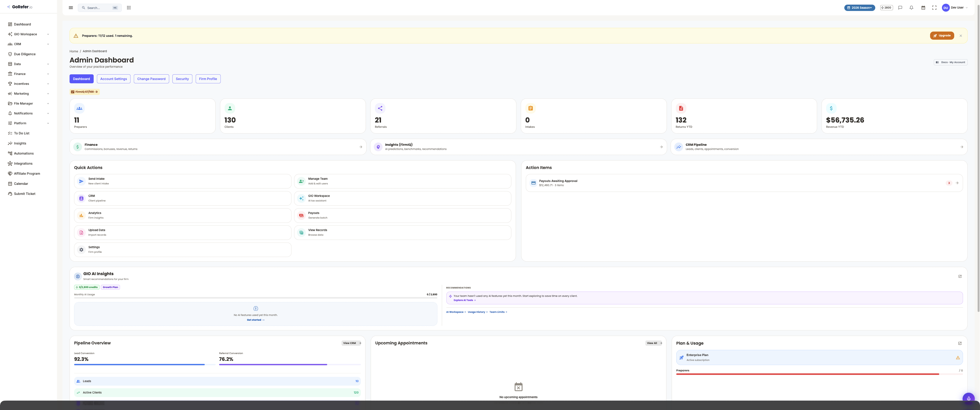This screenshot has width=980, height=410.
Task: Open Due Diligence in the sidebar
Action: [x=28, y=54]
